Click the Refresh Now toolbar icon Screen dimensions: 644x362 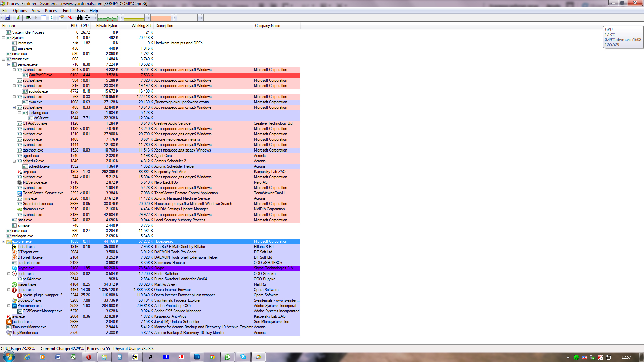point(18,18)
